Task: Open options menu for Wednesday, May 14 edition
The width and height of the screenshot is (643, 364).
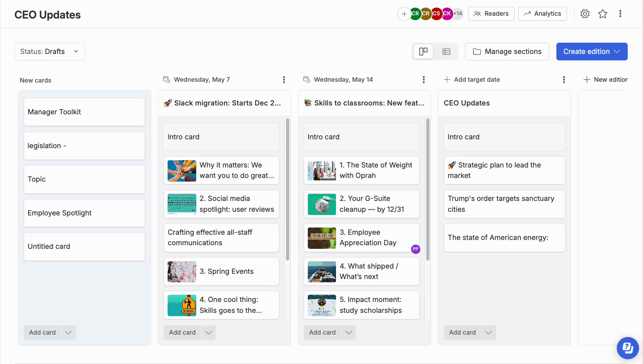Action: 424,80
